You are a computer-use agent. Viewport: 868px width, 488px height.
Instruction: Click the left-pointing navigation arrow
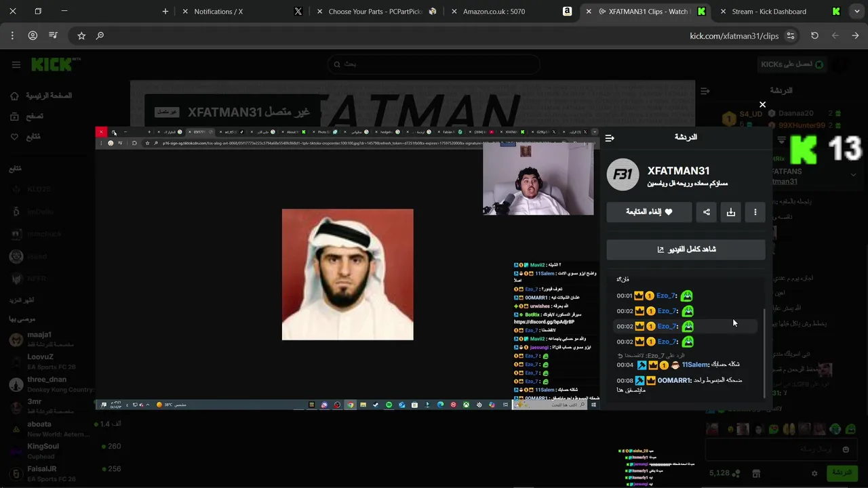[835, 35]
